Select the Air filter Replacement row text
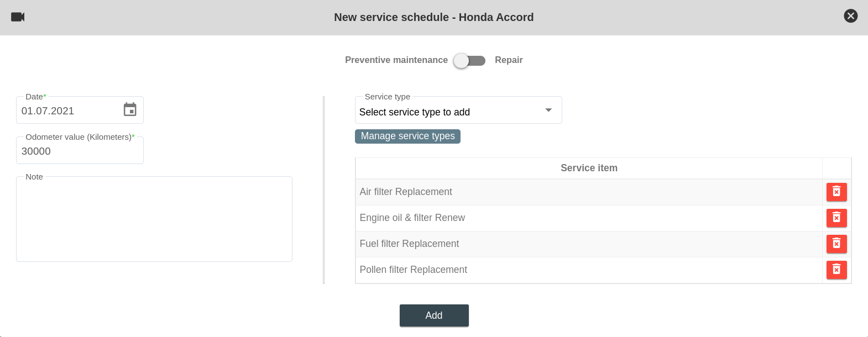868x337 pixels. tap(406, 192)
